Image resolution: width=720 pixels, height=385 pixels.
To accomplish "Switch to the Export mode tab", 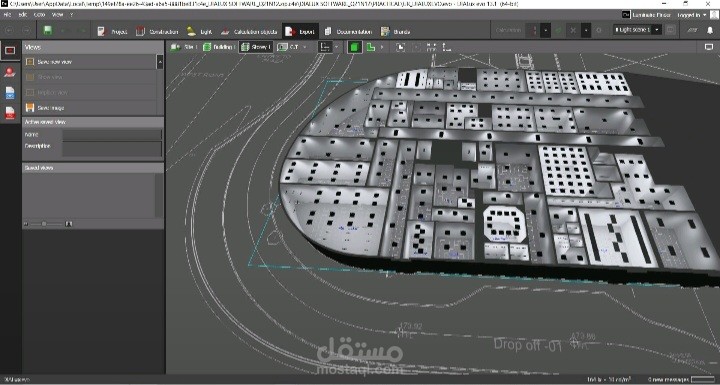I will click(300, 32).
